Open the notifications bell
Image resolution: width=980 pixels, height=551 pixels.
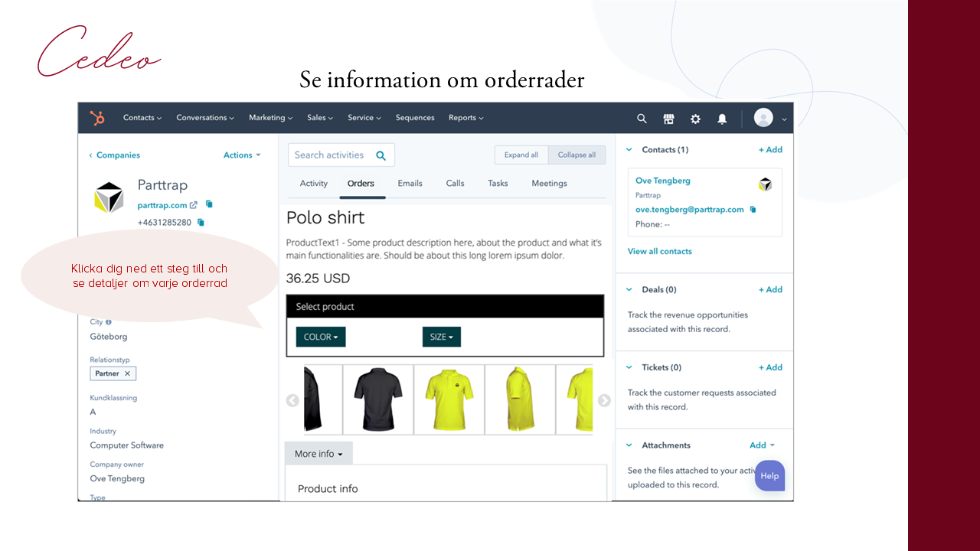[722, 119]
